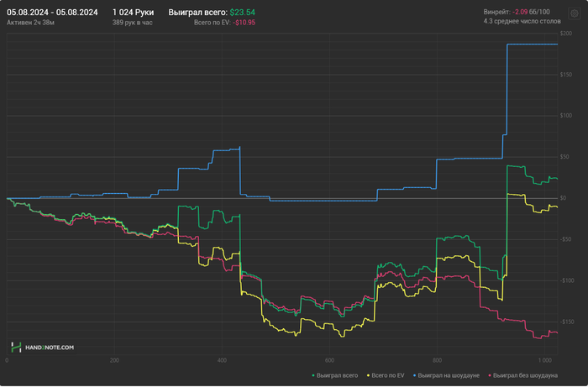Click the 1 000 x-axis label
The image size is (588, 387).
pos(544,360)
